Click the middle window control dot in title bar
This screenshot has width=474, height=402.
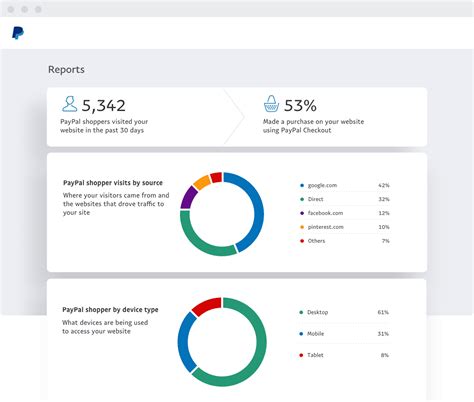tap(25, 9)
